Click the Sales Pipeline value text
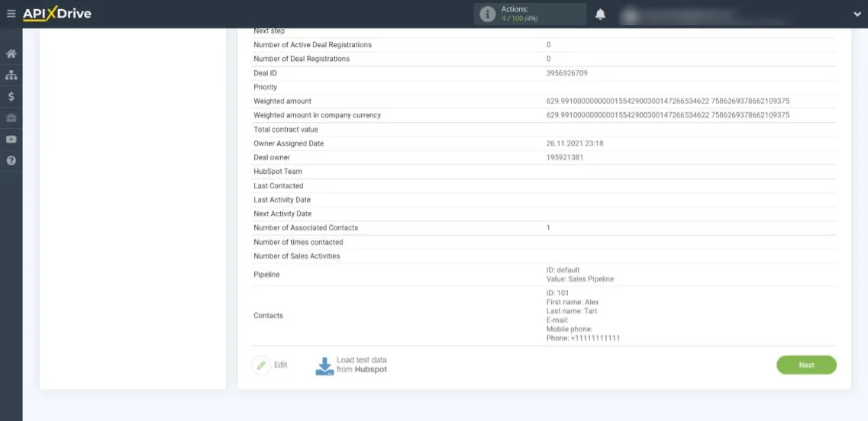 tap(579, 279)
